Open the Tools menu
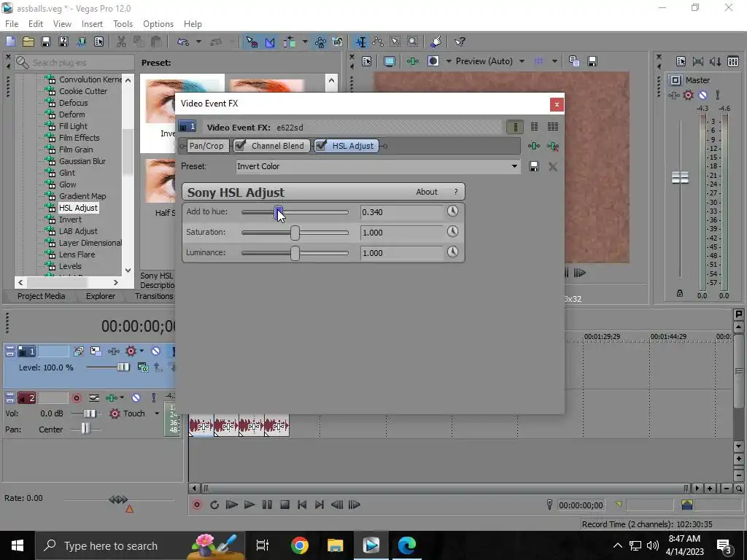Screen dimensions: 747x560 (x=123, y=24)
